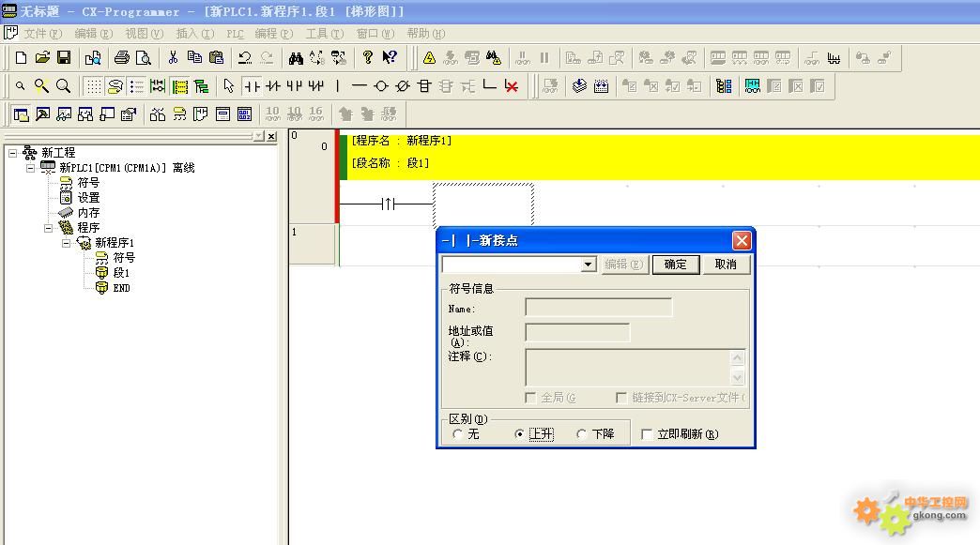980x545 pixels.
Task: Open the PLC menu
Action: (x=235, y=34)
